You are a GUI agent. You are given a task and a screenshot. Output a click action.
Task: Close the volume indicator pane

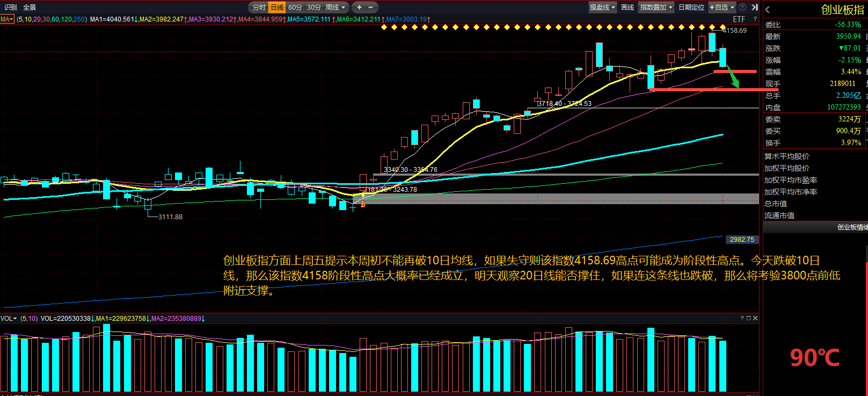pos(755,318)
